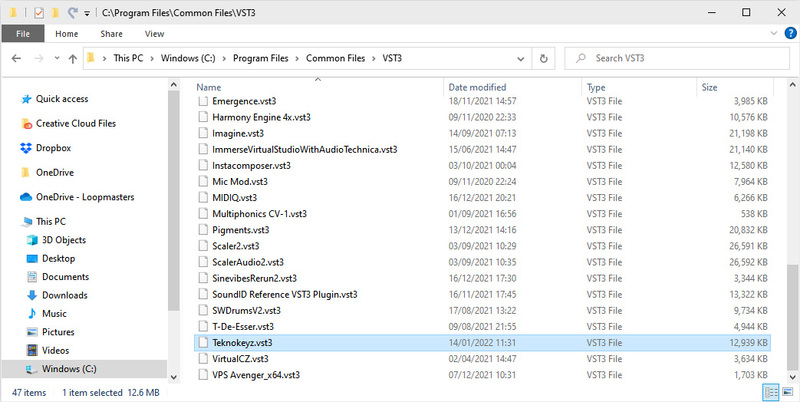Select the SinevibesRerun2.vst3 file icon
Viewport: 800px width, 402px height.
204,278
